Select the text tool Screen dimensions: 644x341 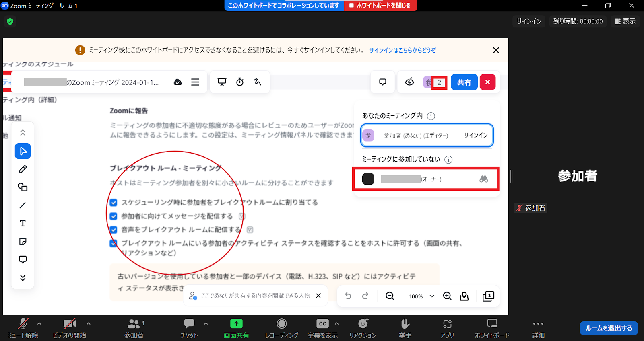[23, 223]
